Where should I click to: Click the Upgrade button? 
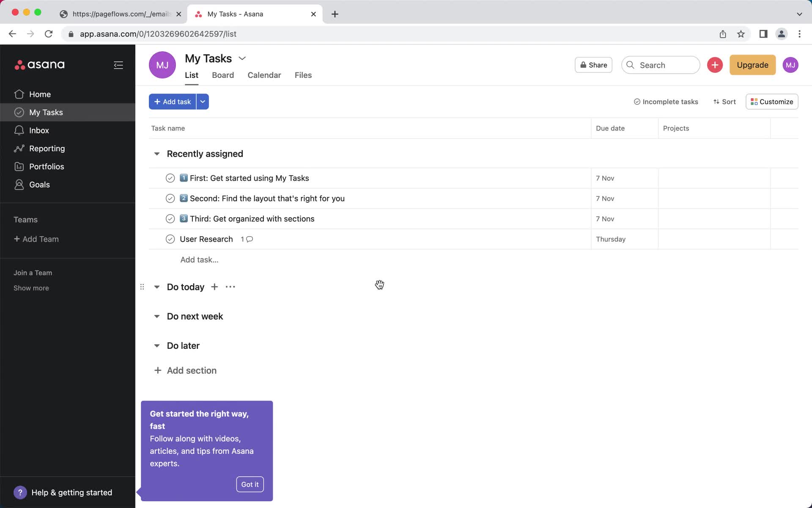(752, 65)
